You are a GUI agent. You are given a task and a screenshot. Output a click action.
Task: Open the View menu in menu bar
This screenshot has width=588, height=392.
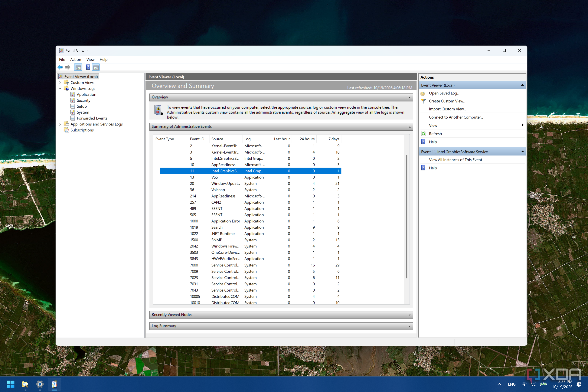pyautogui.click(x=90, y=60)
